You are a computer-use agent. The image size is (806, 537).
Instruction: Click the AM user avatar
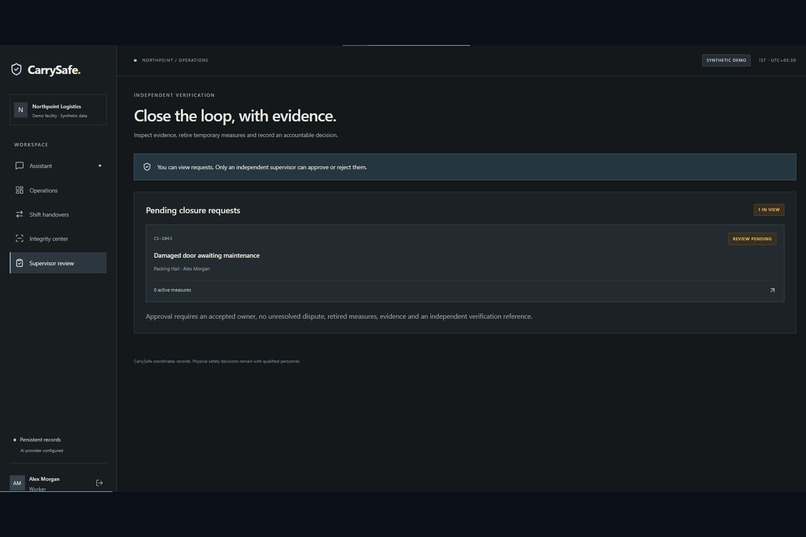pos(17,483)
